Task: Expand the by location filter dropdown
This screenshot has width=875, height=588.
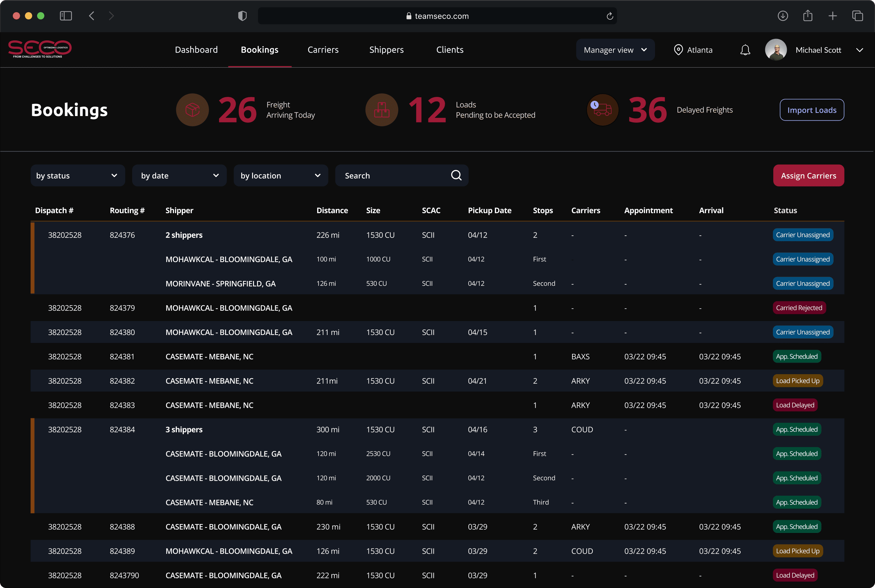Action: [x=280, y=176]
